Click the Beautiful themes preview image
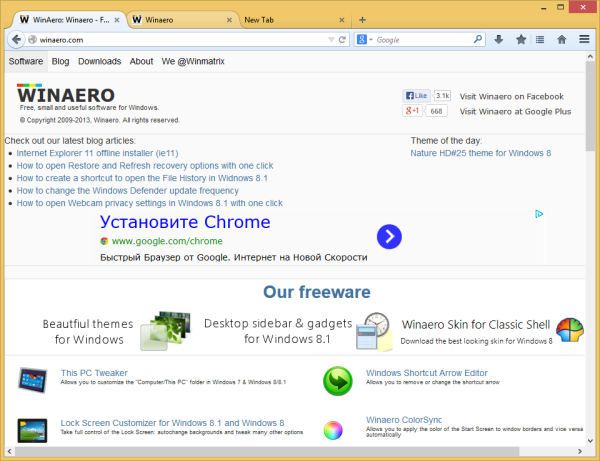 pos(165,331)
